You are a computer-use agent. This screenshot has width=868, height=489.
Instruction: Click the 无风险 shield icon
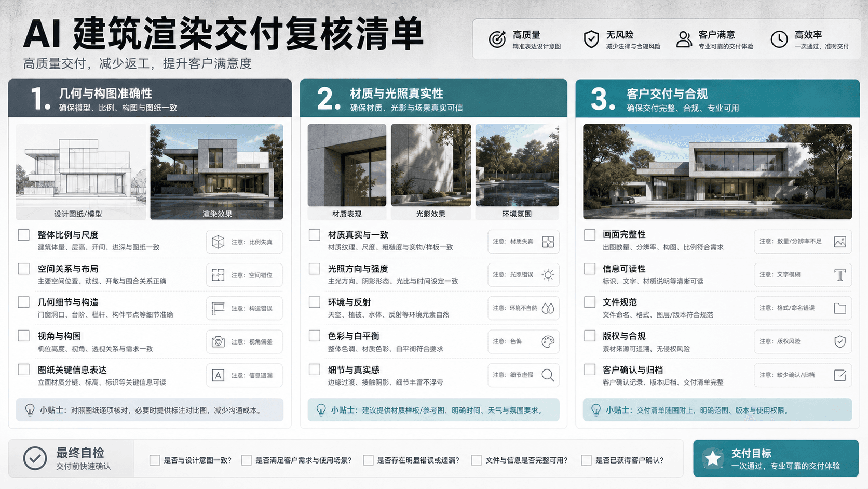pyautogui.click(x=591, y=39)
